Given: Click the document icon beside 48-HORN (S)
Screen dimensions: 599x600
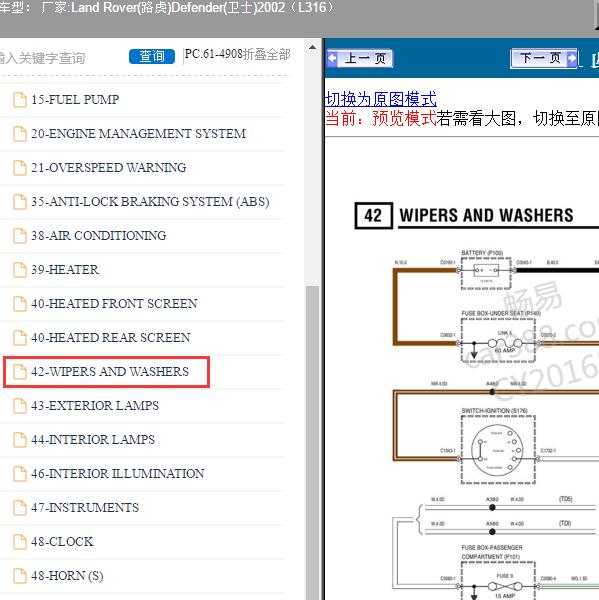Looking at the screenshot, I should pos(20,576).
